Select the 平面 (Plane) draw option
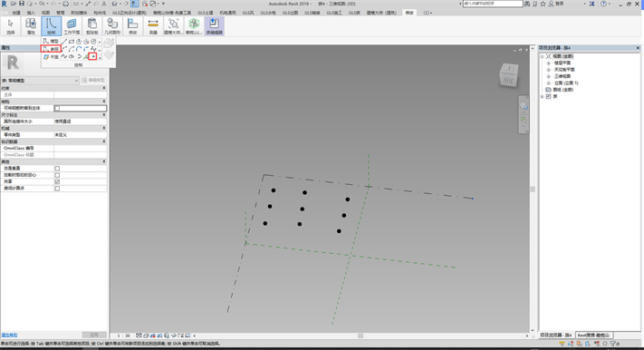 pyautogui.click(x=52, y=57)
